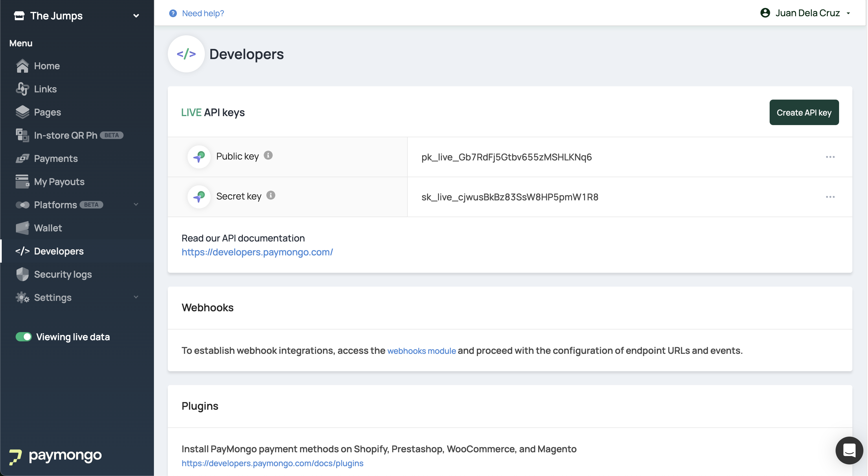Click the BETA badge next to In-store QR Ph
This screenshot has height=476, width=868.
point(111,135)
